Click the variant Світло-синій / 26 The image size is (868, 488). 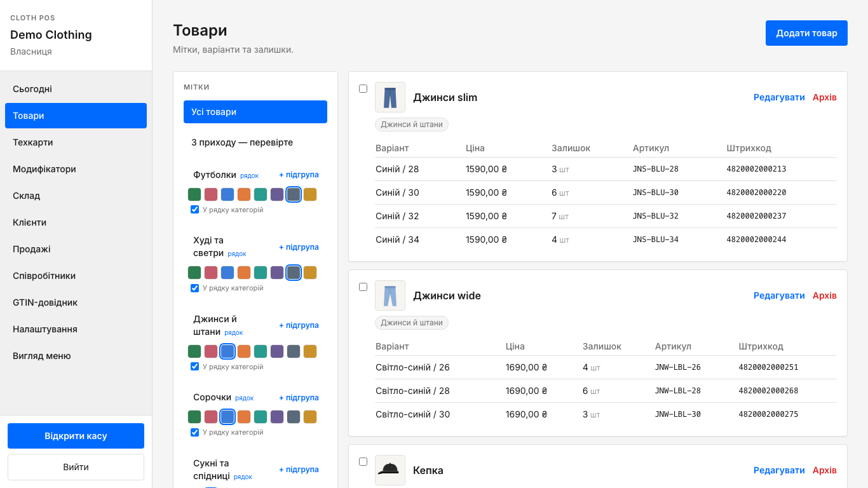pyautogui.click(x=412, y=367)
